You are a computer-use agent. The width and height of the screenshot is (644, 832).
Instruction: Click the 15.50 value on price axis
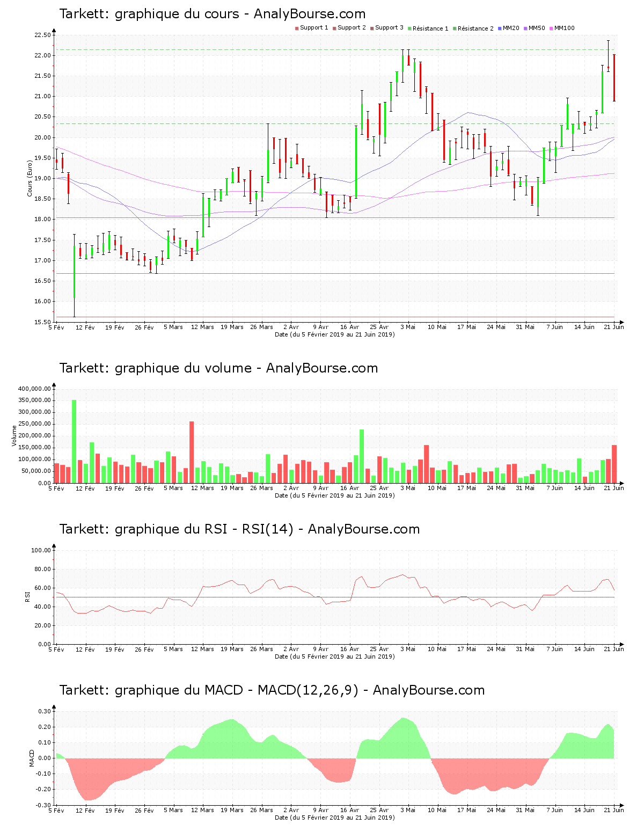point(42,322)
